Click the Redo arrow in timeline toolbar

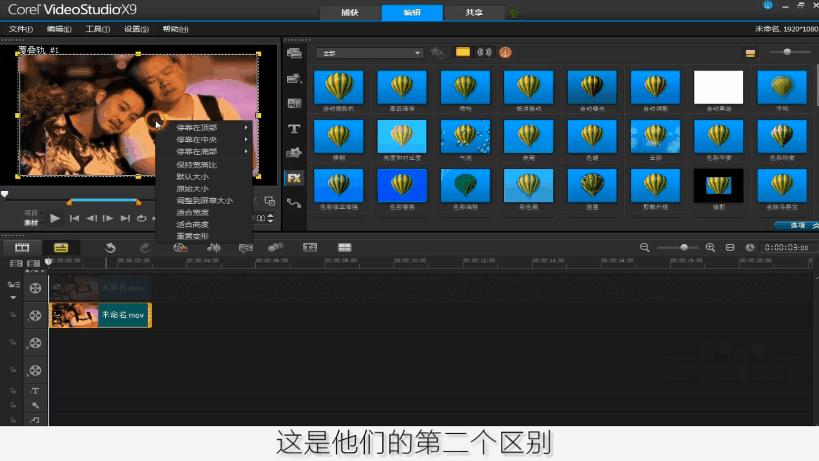point(145,247)
